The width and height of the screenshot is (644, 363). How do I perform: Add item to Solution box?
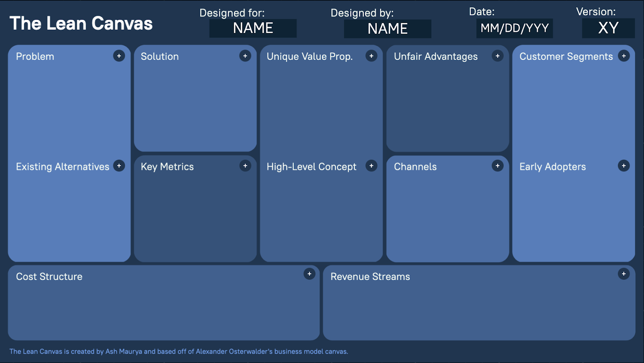245,56
